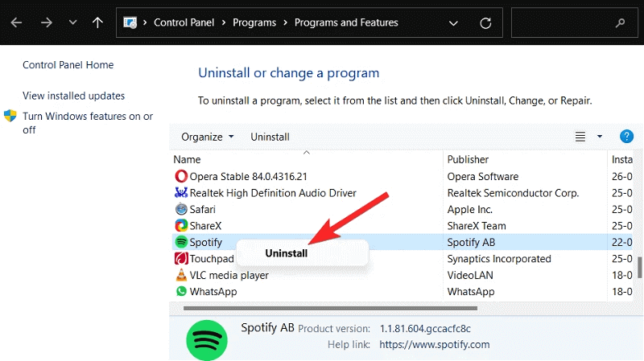Click Uninstall in the toolbar

pyautogui.click(x=270, y=137)
